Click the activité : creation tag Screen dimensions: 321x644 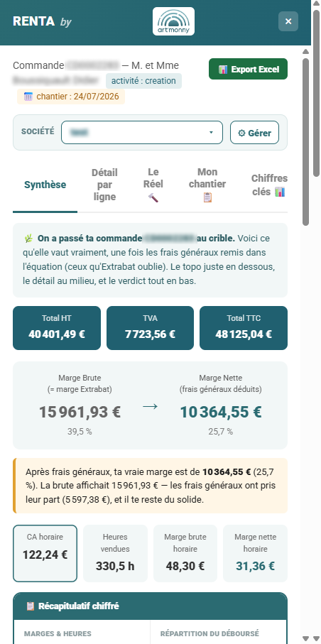pos(143,81)
